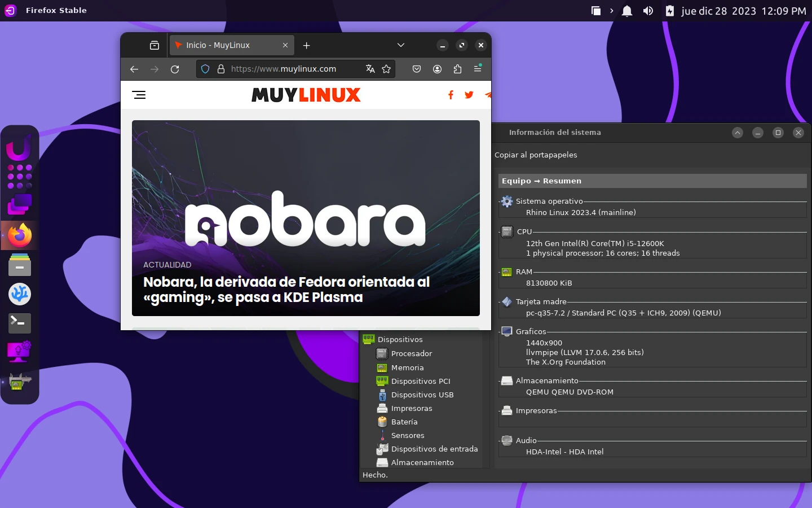The width and height of the screenshot is (812, 508).
Task: Click 'Rhino Linux 2023.4 (mainline)' text
Action: [x=581, y=213]
